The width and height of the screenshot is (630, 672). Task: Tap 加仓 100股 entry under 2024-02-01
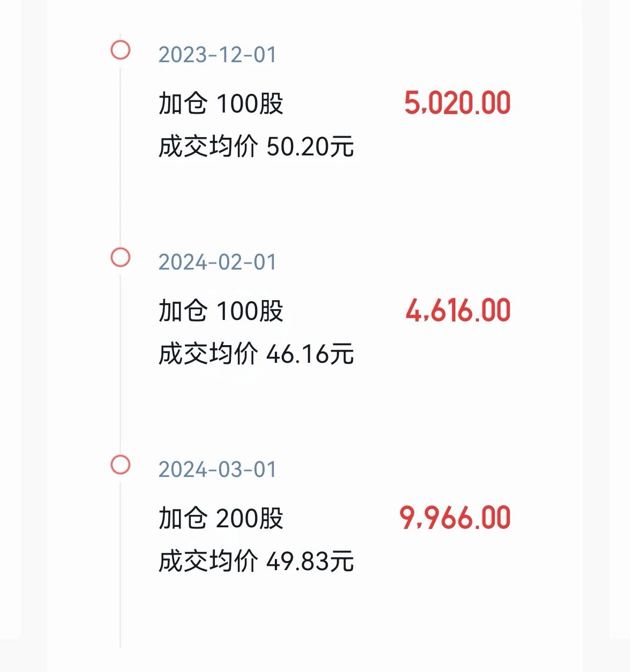pos(221,311)
